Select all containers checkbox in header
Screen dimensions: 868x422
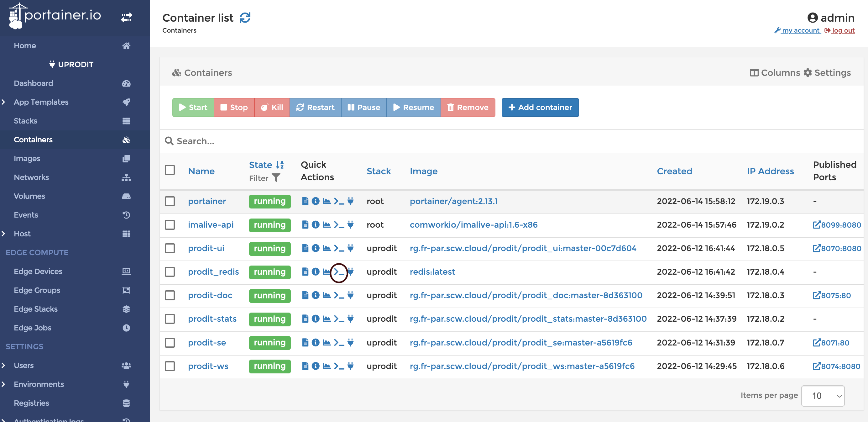(x=170, y=170)
